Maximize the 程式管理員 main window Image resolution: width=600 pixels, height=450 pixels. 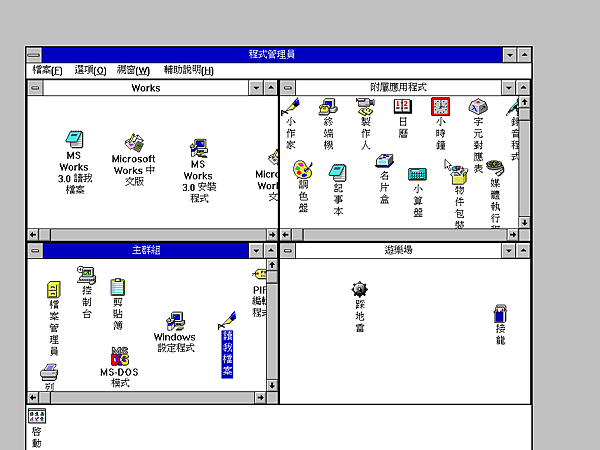[x=525, y=55]
